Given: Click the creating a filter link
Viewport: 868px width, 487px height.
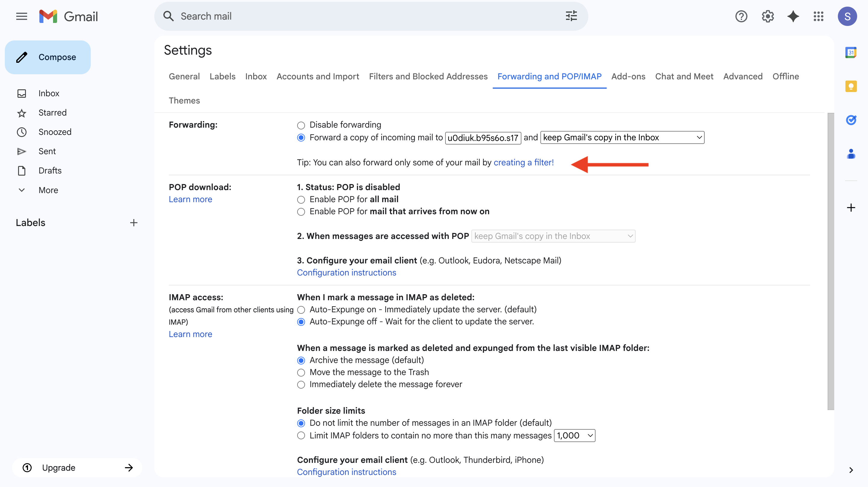Looking at the screenshot, I should pos(523,163).
